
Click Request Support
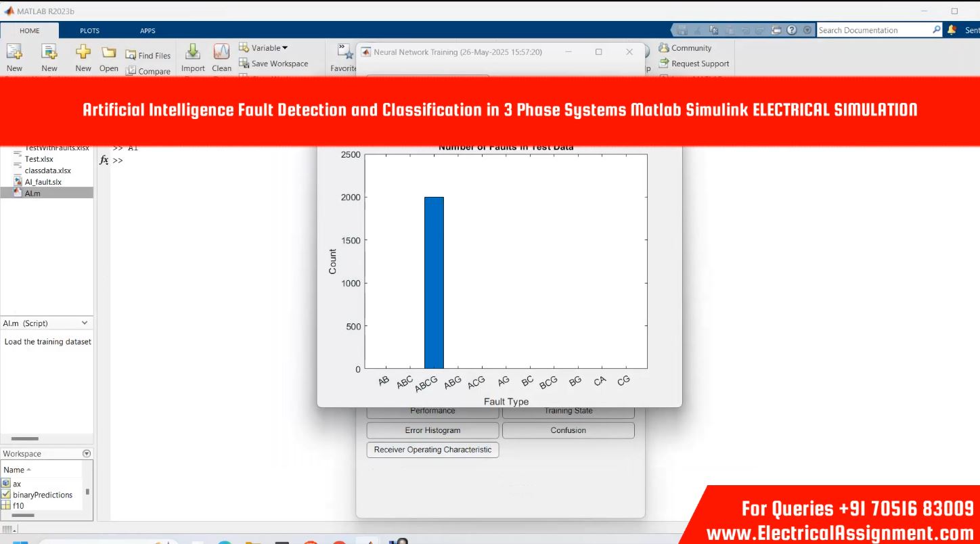point(694,64)
